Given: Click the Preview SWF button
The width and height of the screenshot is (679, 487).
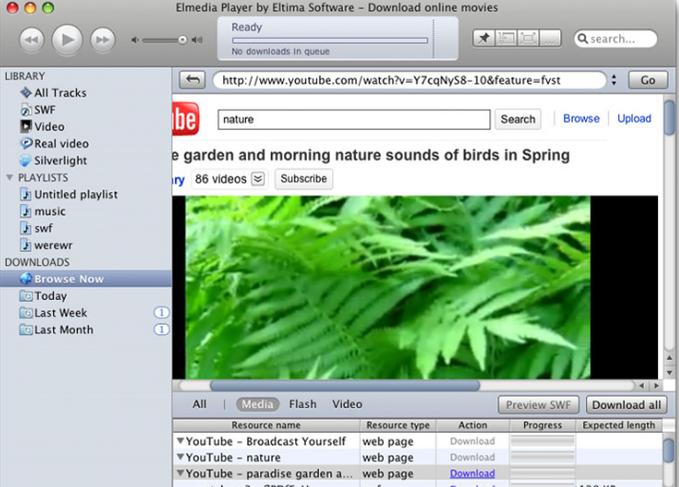Looking at the screenshot, I should (x=538, y=405).
